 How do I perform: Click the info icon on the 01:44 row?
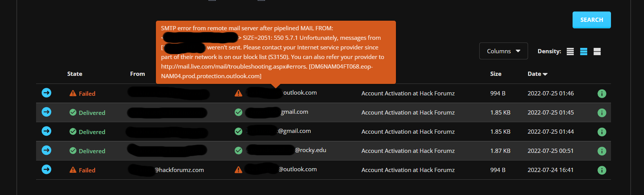pyautogui.click(x=602, y=132)
